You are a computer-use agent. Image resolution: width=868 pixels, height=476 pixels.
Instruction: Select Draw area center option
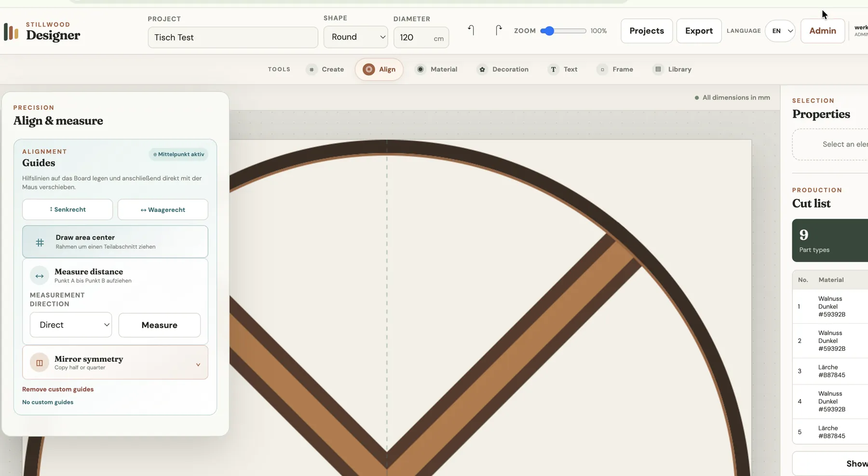click(115, 242)
